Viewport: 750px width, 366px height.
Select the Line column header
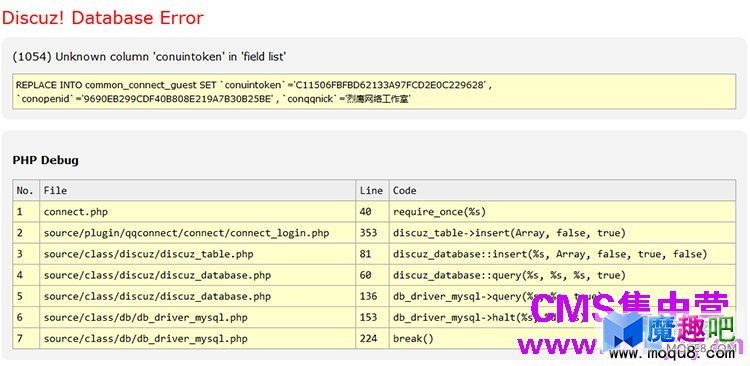372,190
